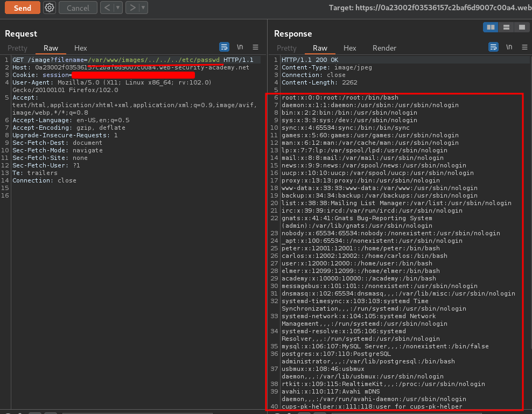Image resolution: width=532 pixels, height=414 pixels.
Task: Click the Cookie session header line
Action: (x=103, y=75)
